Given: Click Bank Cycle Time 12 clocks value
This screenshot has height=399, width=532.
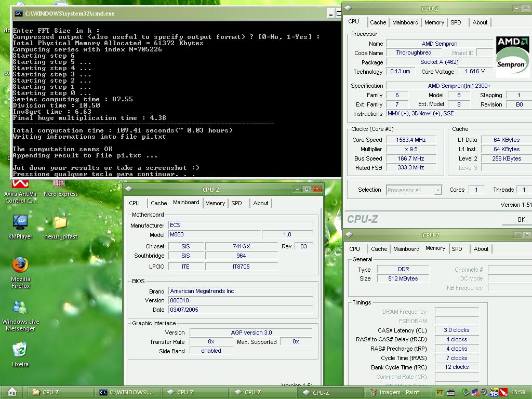Looking at the screenshot, I should 457,367.
